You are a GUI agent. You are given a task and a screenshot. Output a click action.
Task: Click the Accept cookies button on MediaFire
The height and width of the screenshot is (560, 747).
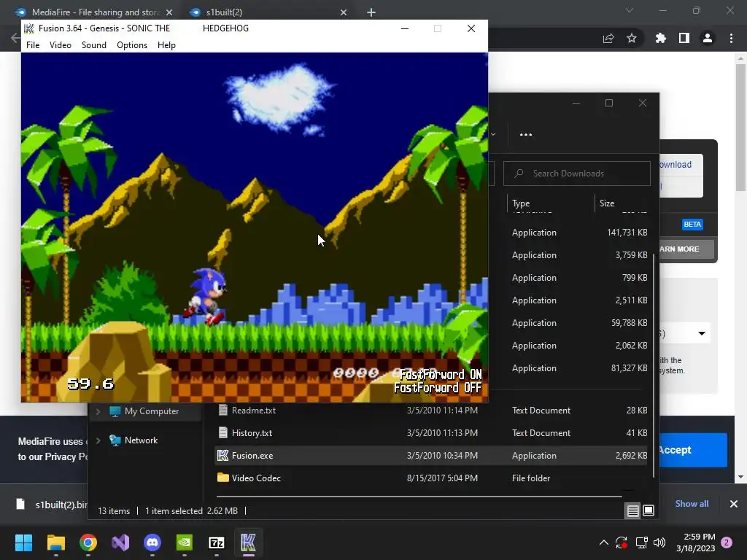693,450
